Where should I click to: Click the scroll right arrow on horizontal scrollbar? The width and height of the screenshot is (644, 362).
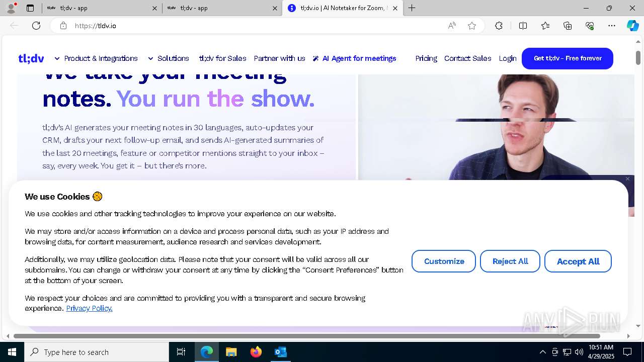(628, 336)
